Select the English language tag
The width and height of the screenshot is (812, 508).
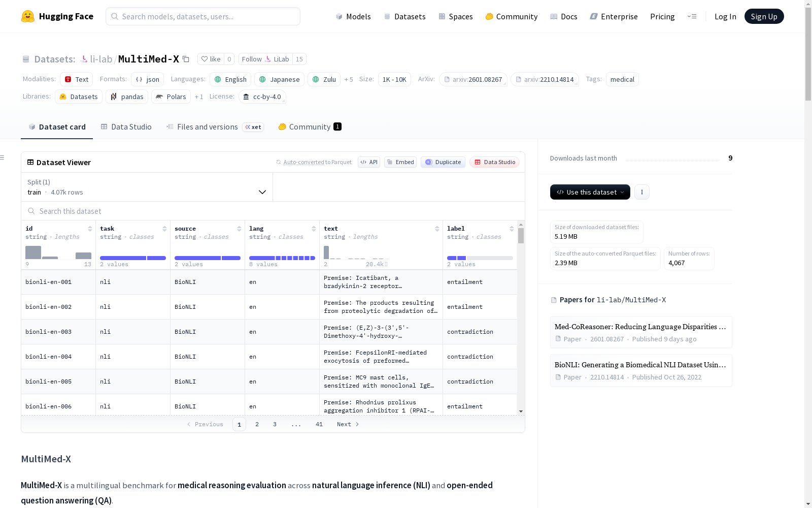coord(230,79)
